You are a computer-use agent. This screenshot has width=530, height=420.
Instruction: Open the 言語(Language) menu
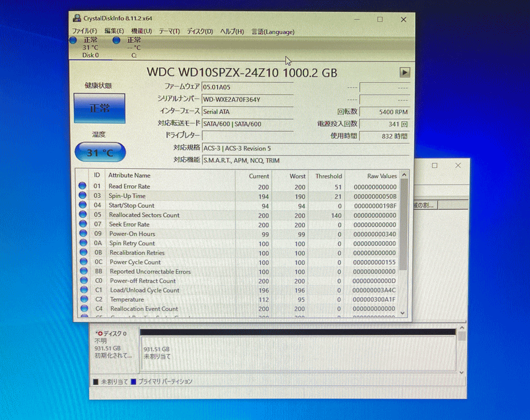(x=273, y=32)
